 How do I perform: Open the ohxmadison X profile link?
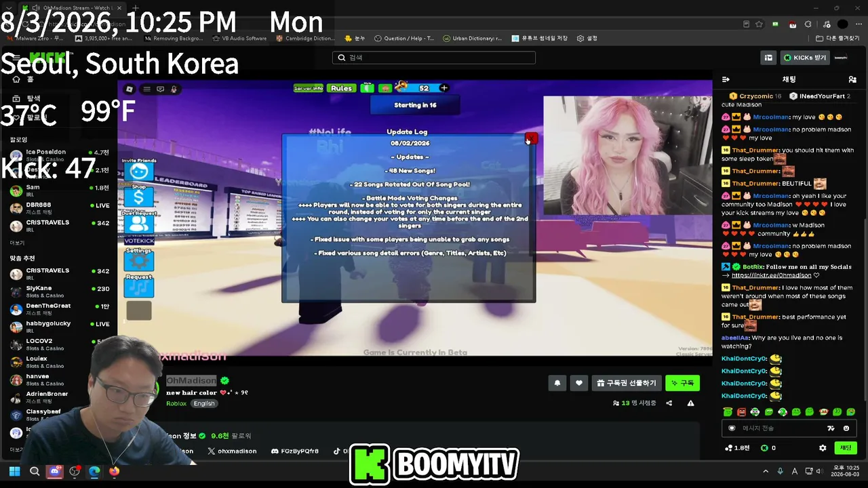[232, 451]
